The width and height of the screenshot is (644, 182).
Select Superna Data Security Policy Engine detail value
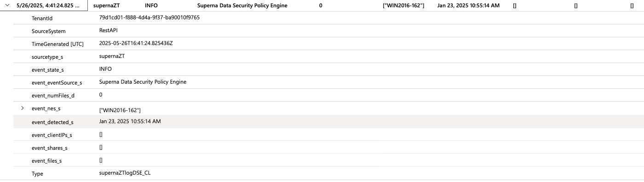click(x=143, y=82)
